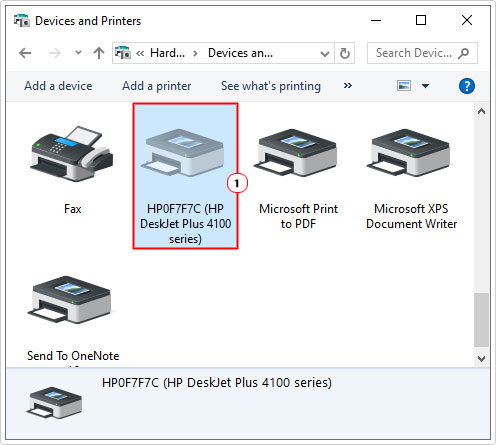Click the vertical scrollbar thumb
The image size is (496, 445).
[481, 320]
